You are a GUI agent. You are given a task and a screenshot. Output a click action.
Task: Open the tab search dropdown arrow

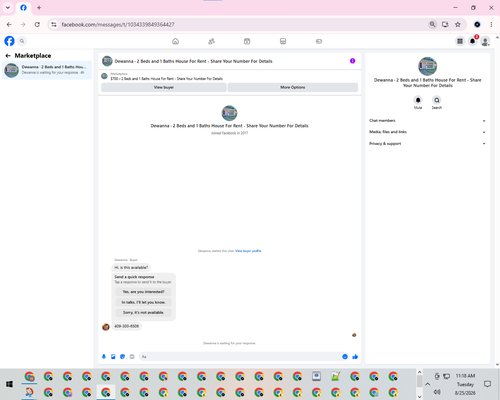(8, 7)
